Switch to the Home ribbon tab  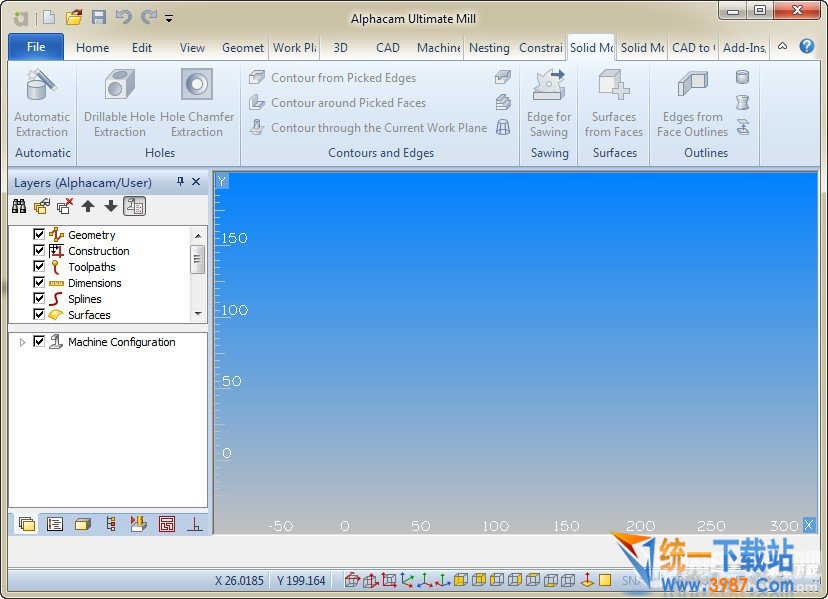pos(92,48)
